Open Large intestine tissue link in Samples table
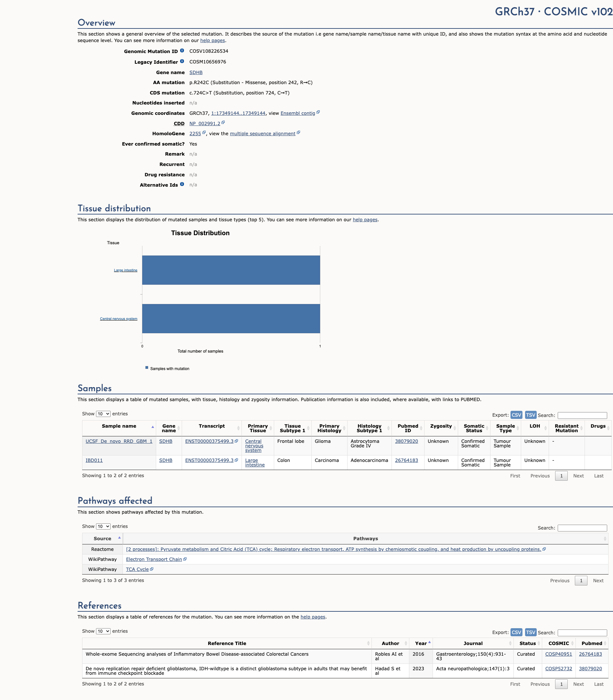The image size is (613, 700). click(x=255, y=463)
